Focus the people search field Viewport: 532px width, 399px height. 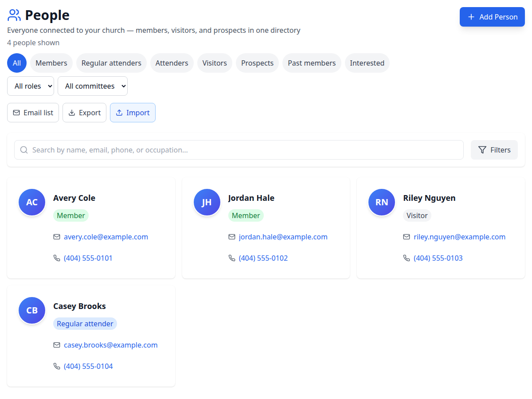point(239,150)
